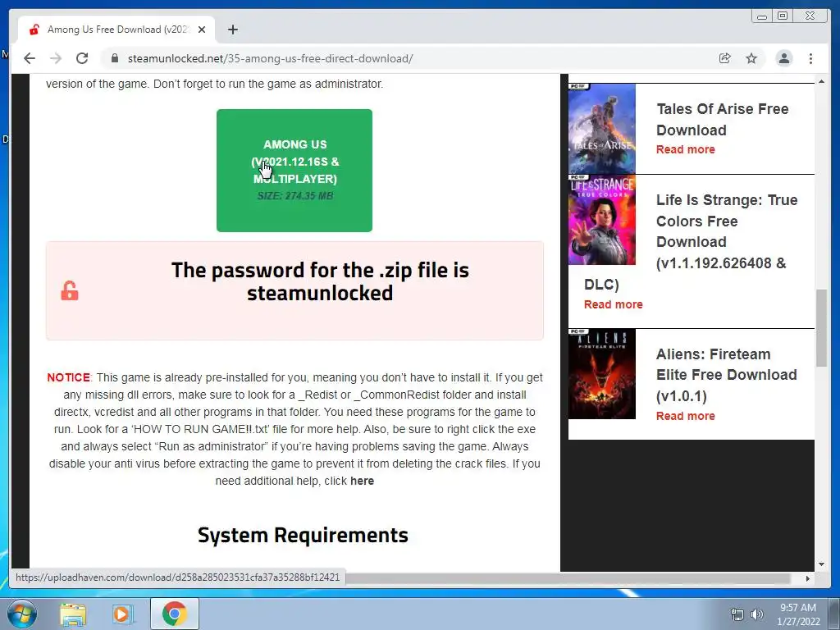Click the vertical scrollbar thumb
840x630 pixels.
(821, 328)
